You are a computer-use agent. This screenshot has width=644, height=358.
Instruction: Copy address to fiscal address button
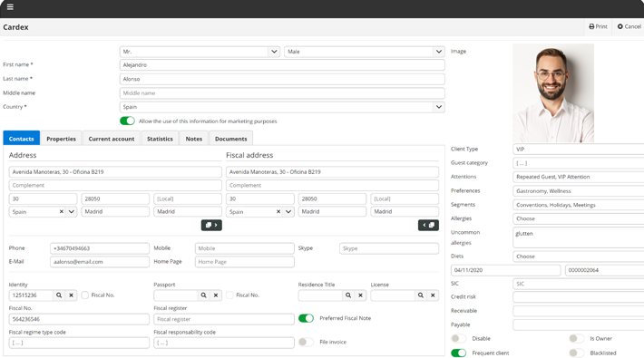211,225
